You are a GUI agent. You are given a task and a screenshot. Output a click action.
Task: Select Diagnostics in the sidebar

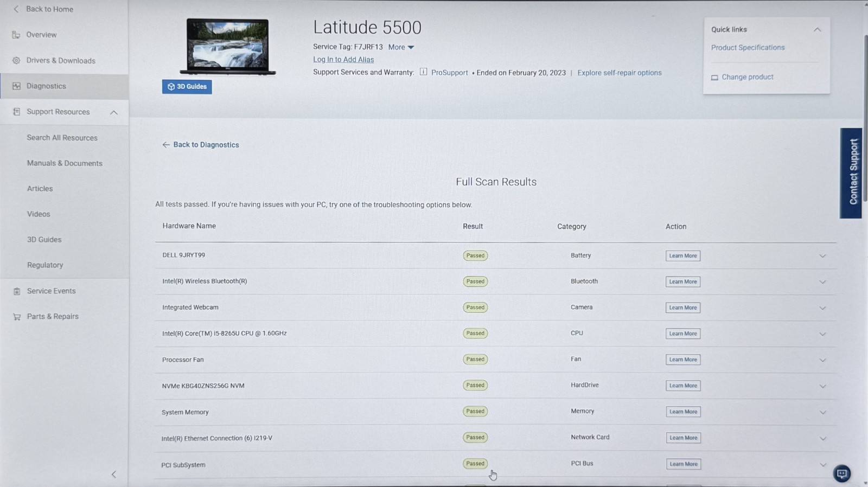click(46, 86)
